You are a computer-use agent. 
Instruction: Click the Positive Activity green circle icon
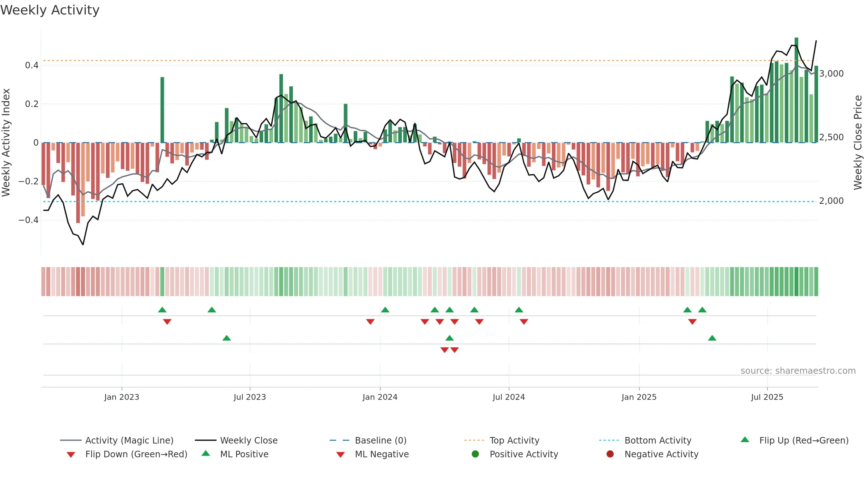click(475, 454)
